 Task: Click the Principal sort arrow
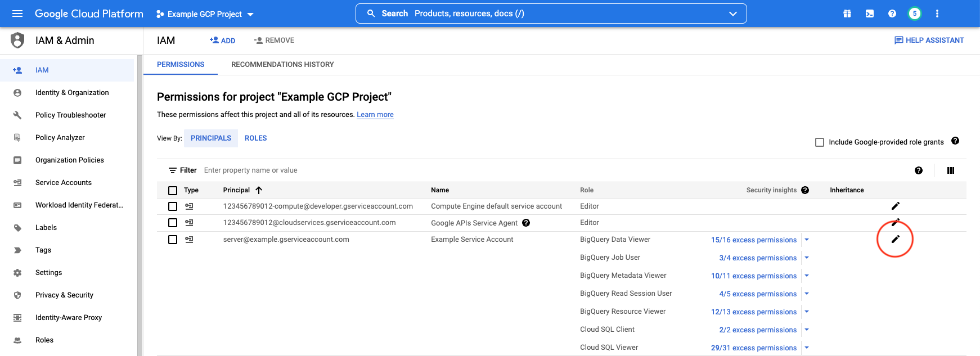259,190
